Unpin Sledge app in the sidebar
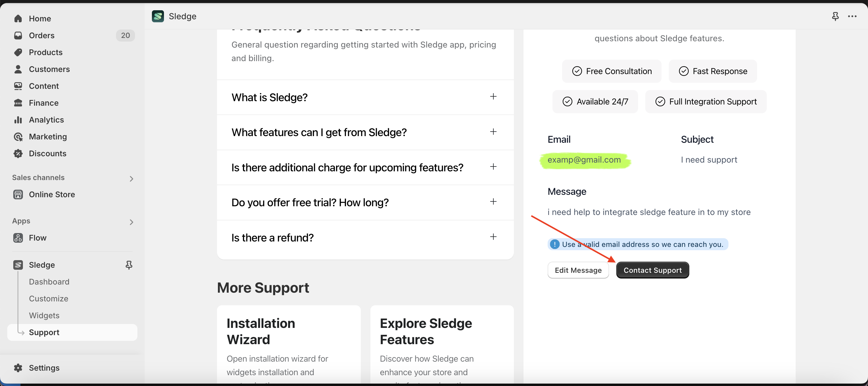Image resolution: width=868 pixels, height=386 pixels. pos(129,265)
